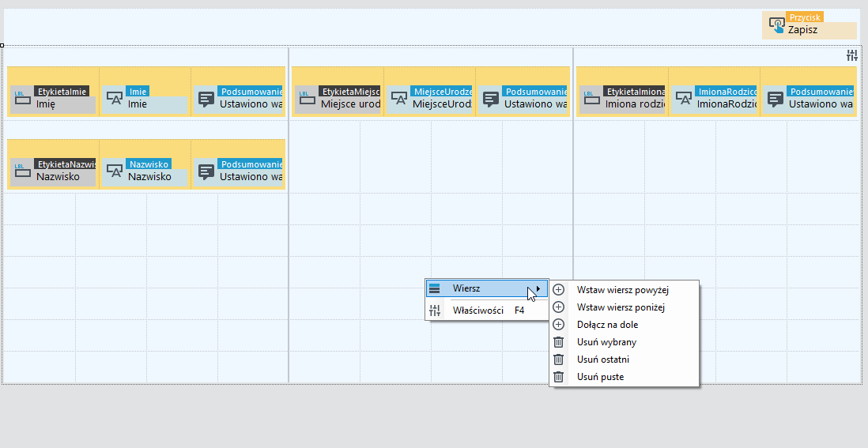Image resolution: width=868 pixels, height=448 pixels.
Task: Click the Zapisz button component
Action: pos(810,25)
